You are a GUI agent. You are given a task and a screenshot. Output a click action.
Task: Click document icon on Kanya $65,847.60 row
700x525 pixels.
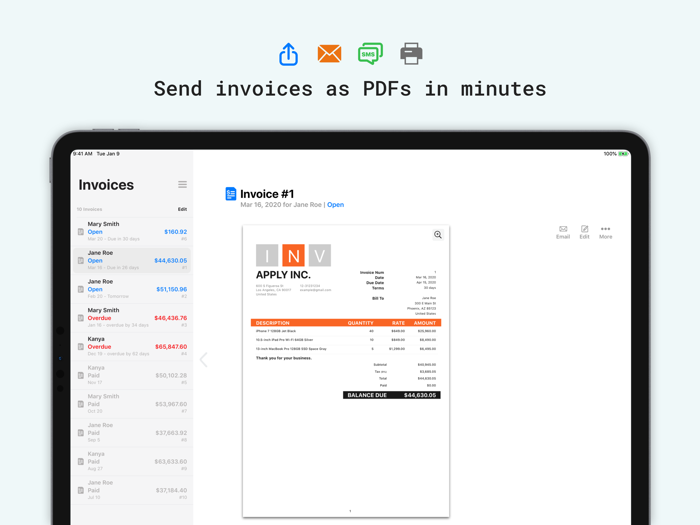(81, 346)
